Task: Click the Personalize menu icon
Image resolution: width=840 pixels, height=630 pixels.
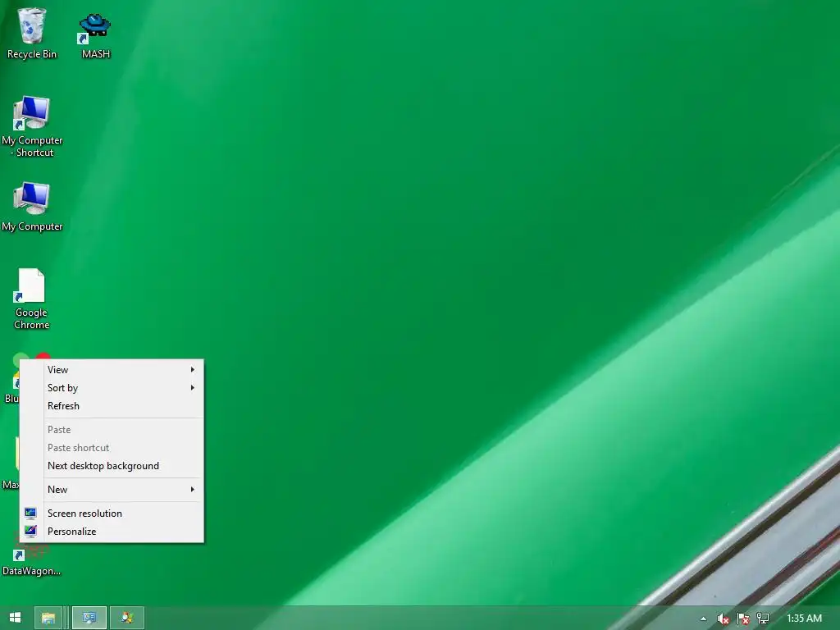Action: (x=30, y=531)
